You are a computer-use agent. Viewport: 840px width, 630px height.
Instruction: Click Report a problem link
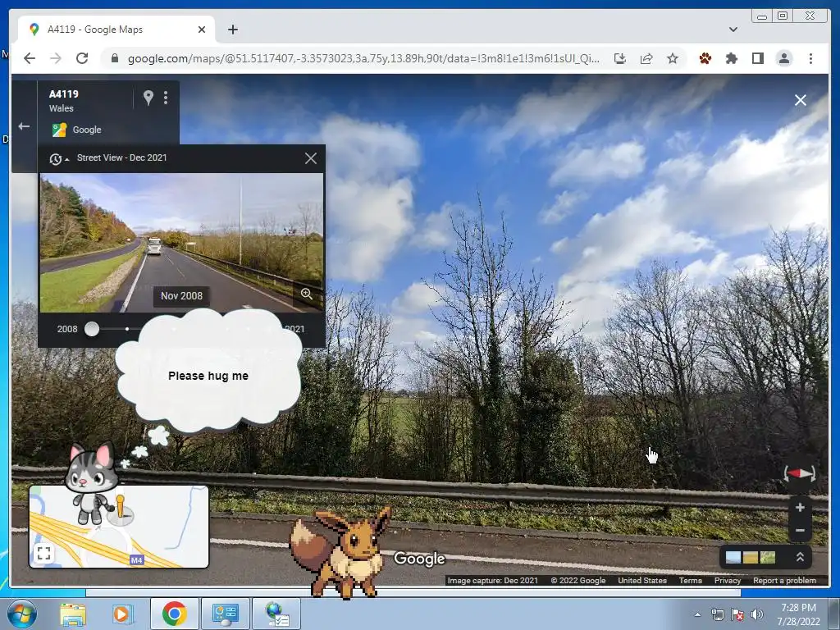coord(785,580)
